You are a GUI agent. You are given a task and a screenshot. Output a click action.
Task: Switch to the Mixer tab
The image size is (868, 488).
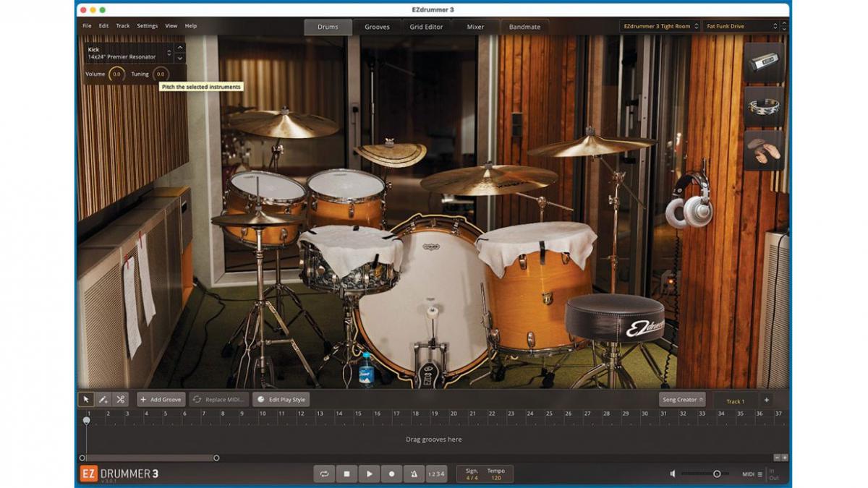coord(475,27)
